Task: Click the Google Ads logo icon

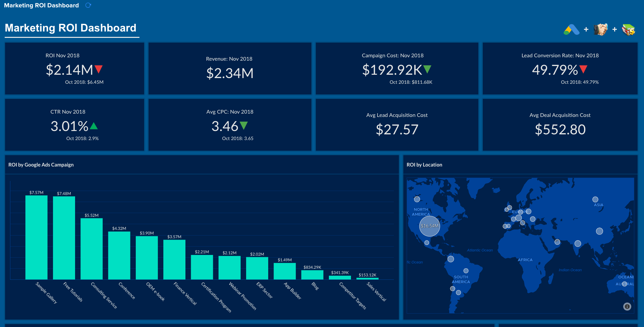Action: coord(571,30)
